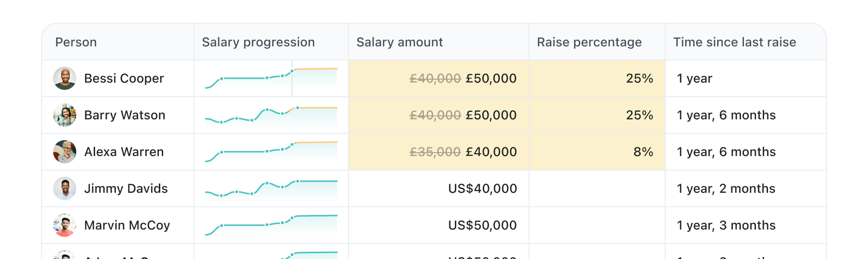This screenshot has height=259, width=868.
Task: Select Bessi Cooper's £50,000 salary cell
Action: click(490, 78)
